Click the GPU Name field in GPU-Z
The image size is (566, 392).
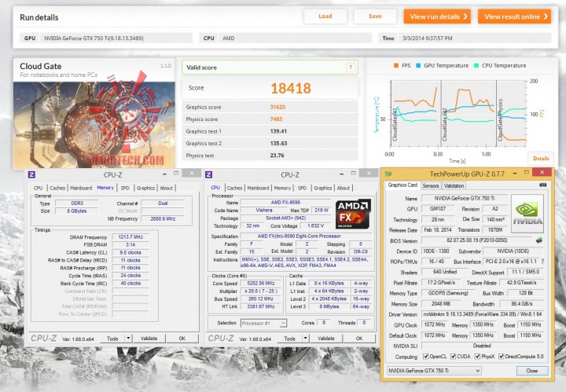point(465,198)
